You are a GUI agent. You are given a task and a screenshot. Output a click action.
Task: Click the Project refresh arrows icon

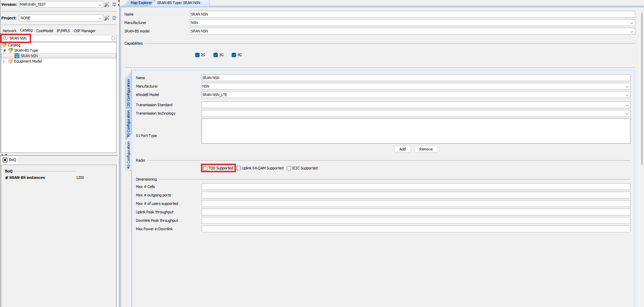[114, 18]
